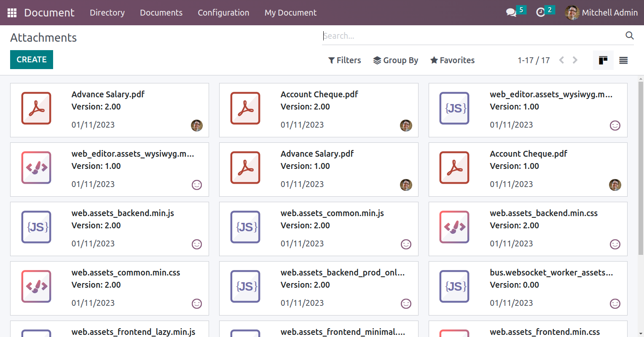Click PDF icon of Account Cheque.pdf version 2.00
The image size is (644, 337).
pos(245,108)
